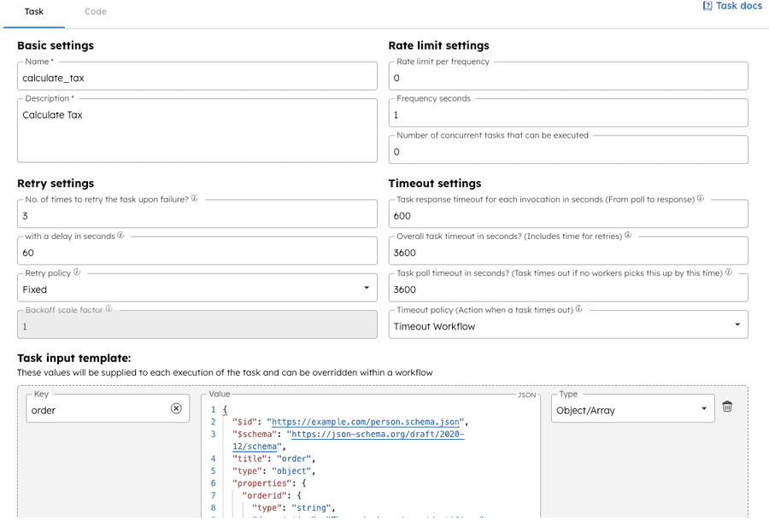
Task: Open the Timeout policy dropdown
Action: tap(568, 325)
